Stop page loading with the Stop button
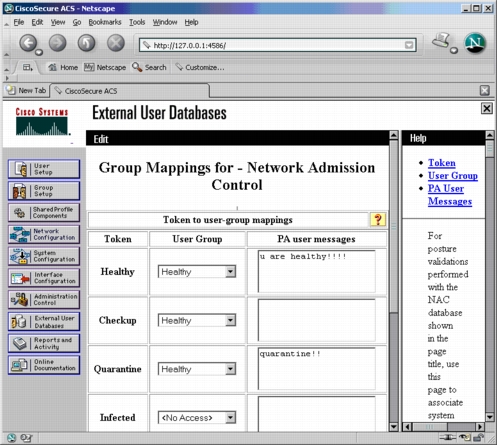This screenshot has width=499, height=447. pos(116,43)
